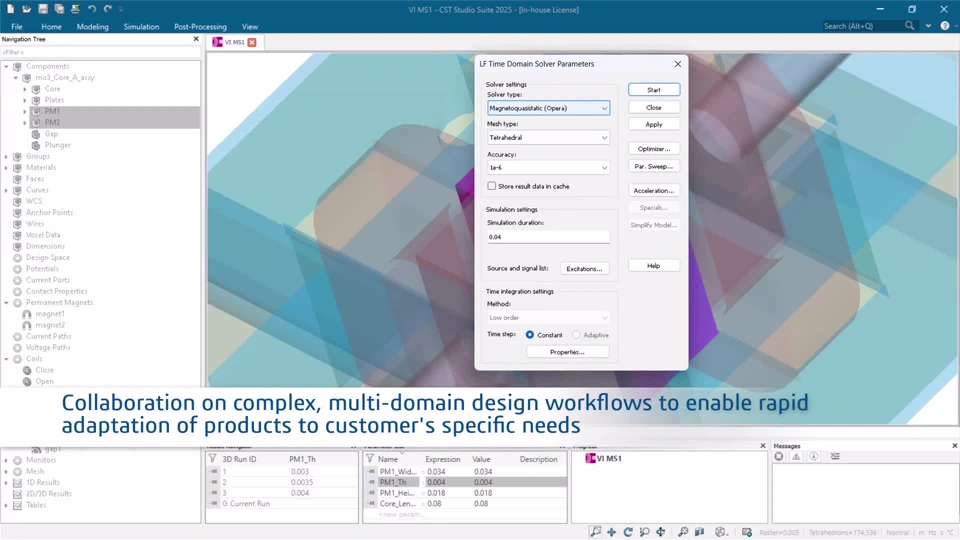Viewport: 960px width, 540px height.
Task: Open the Solver type dropdown
Action: point(549,108)
